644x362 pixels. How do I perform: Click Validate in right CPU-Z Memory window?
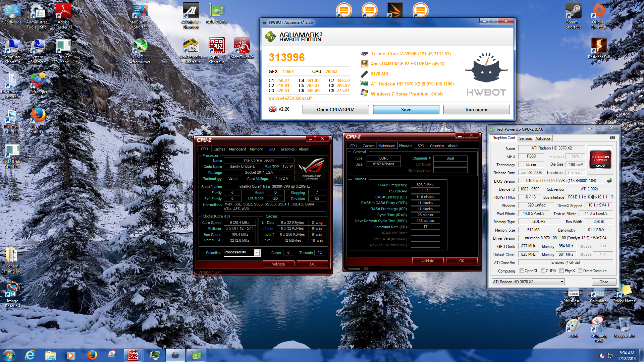coord(428,261)
